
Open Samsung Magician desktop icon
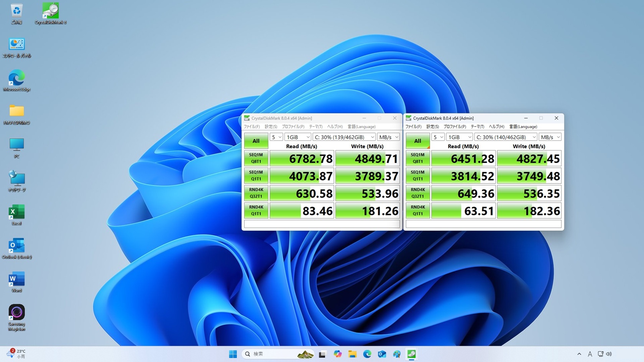point(16,318)
